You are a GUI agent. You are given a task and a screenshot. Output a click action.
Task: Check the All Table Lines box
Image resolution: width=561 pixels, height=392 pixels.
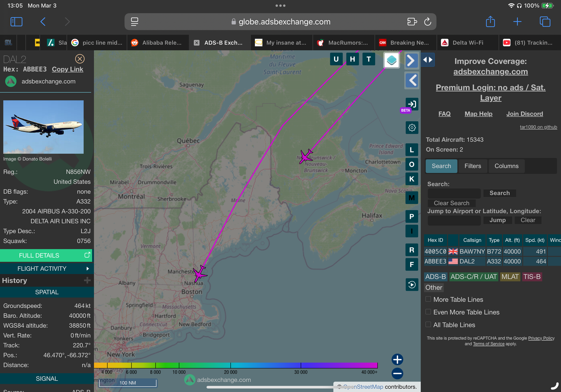coord(428,325)
